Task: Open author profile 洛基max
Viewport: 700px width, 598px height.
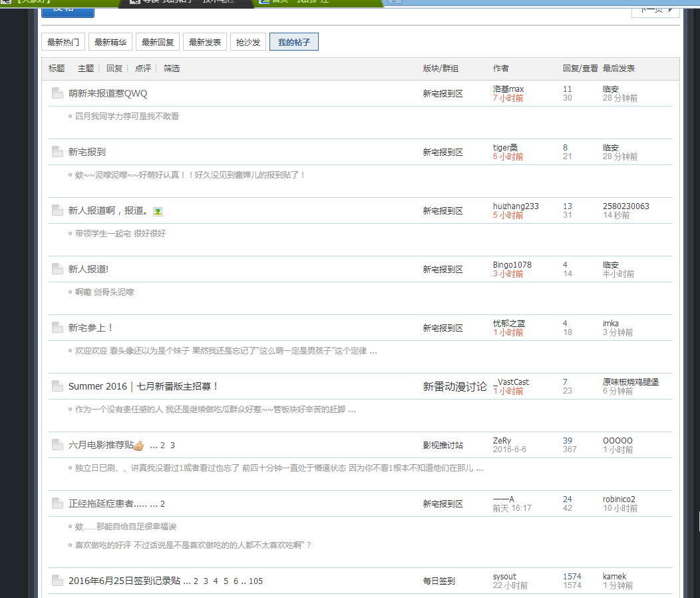Action: click(508, 89)
